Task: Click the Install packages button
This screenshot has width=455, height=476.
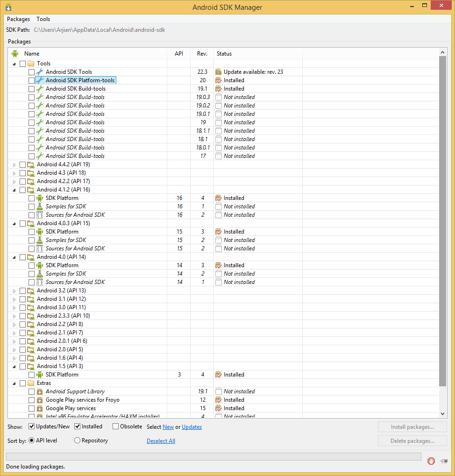Action: click(x=412, y=427)
